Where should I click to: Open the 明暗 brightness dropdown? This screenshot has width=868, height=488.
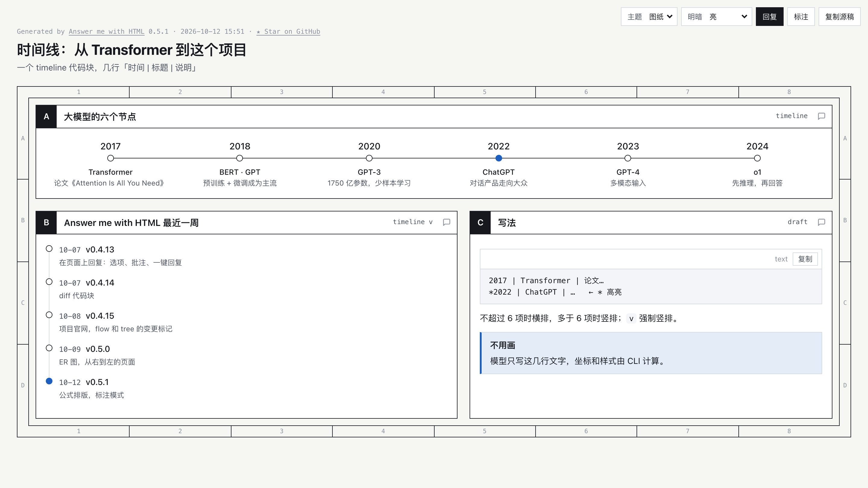[716, 17]
